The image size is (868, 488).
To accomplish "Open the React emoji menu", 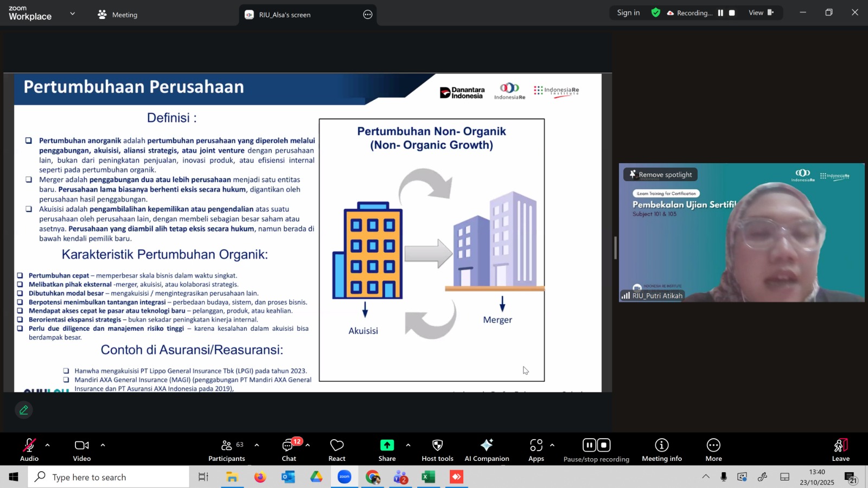I will tap(337, 449).
